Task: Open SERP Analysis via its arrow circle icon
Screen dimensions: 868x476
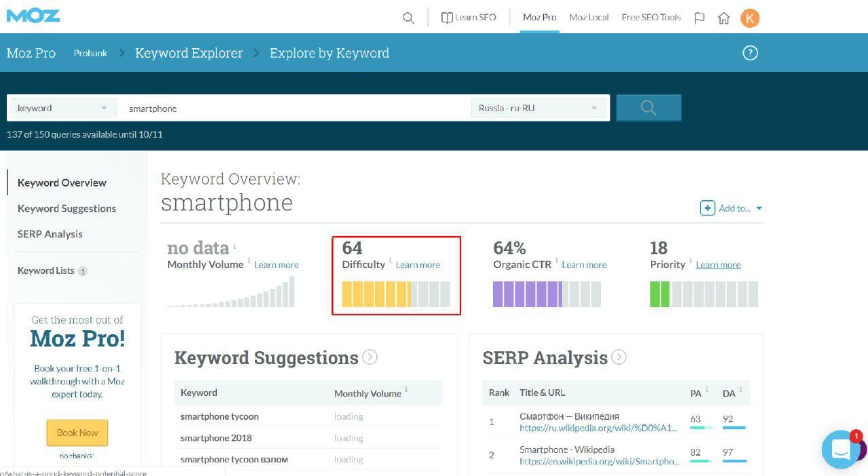Action: click(618, 357)
